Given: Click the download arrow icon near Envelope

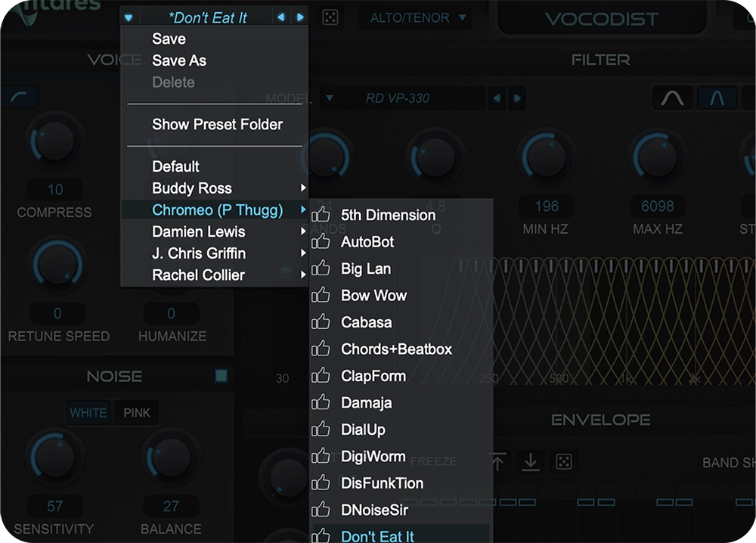Looking at the screenshot, I should (530, 461).
